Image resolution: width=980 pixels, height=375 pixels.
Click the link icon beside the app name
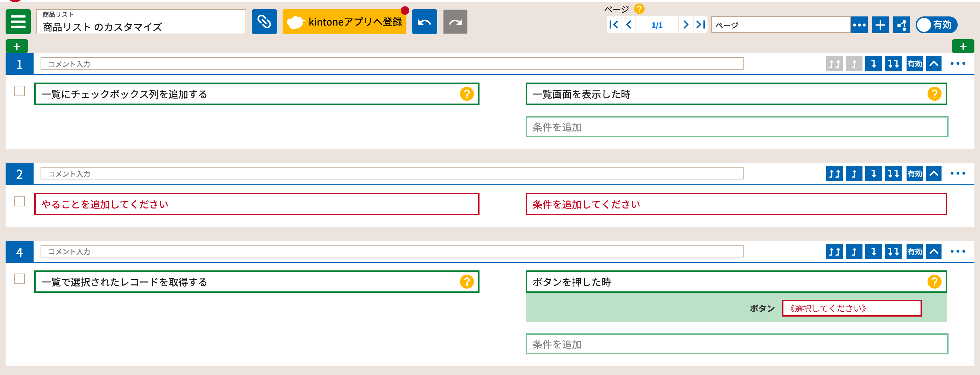coord(264,22)
